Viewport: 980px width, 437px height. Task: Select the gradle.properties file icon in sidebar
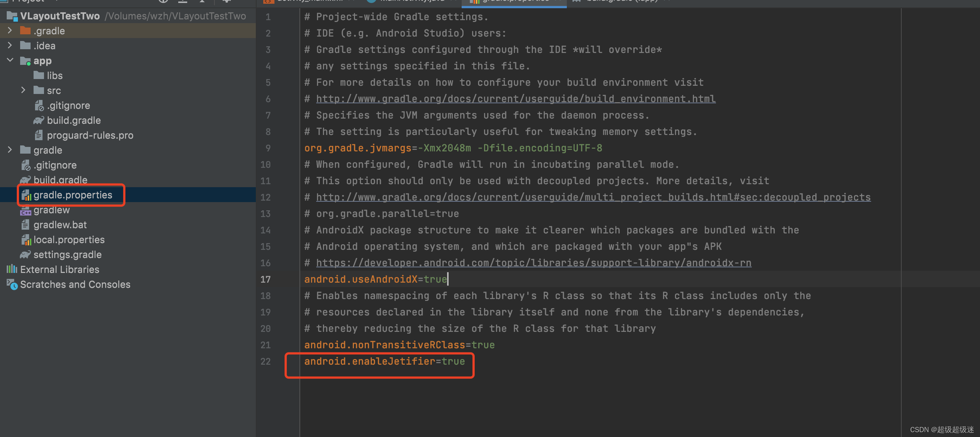pos(26,195)
